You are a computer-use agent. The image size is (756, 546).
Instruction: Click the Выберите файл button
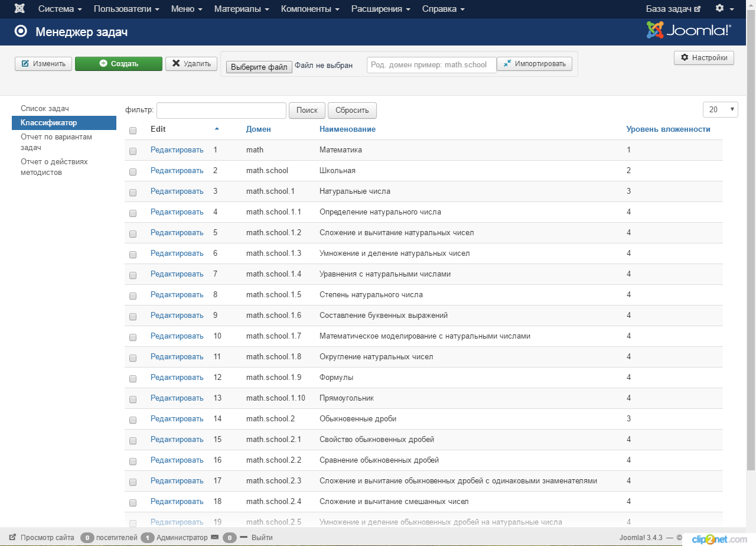point(259,67)
